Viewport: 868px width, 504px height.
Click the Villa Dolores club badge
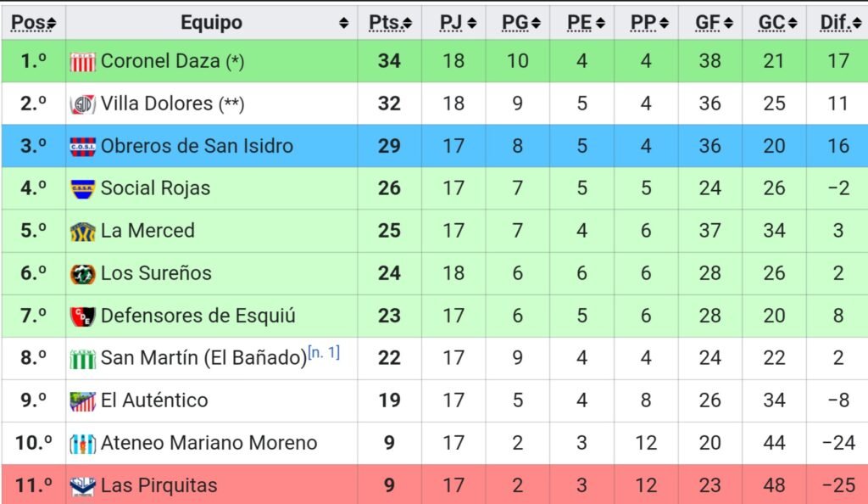[x=82, y=104]
